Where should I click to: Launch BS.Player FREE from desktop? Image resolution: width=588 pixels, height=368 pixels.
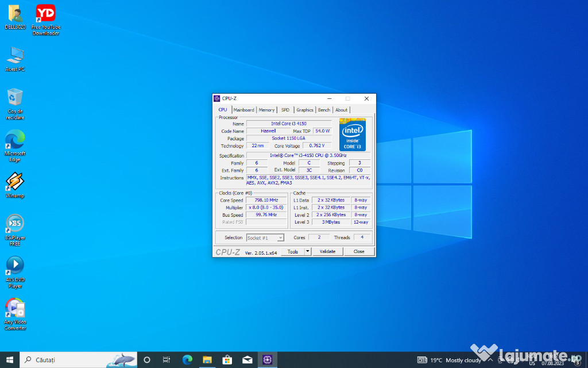click(x=15, y=224)
